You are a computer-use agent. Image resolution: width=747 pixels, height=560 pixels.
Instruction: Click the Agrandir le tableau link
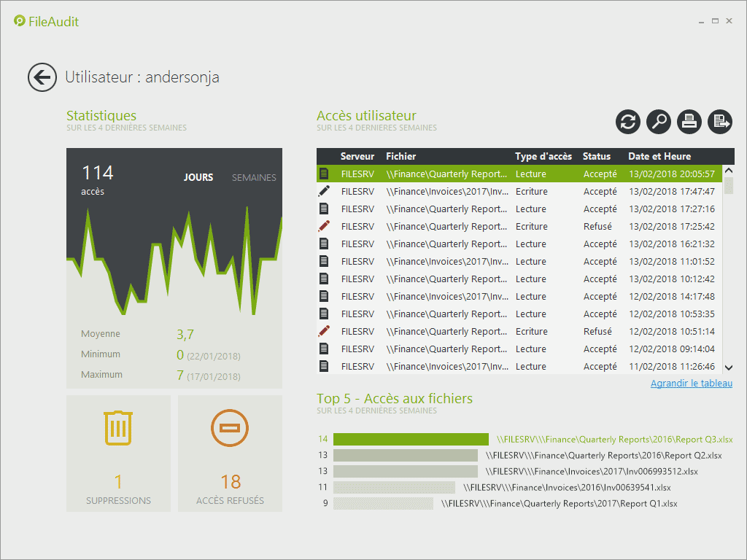pos(692,384)
